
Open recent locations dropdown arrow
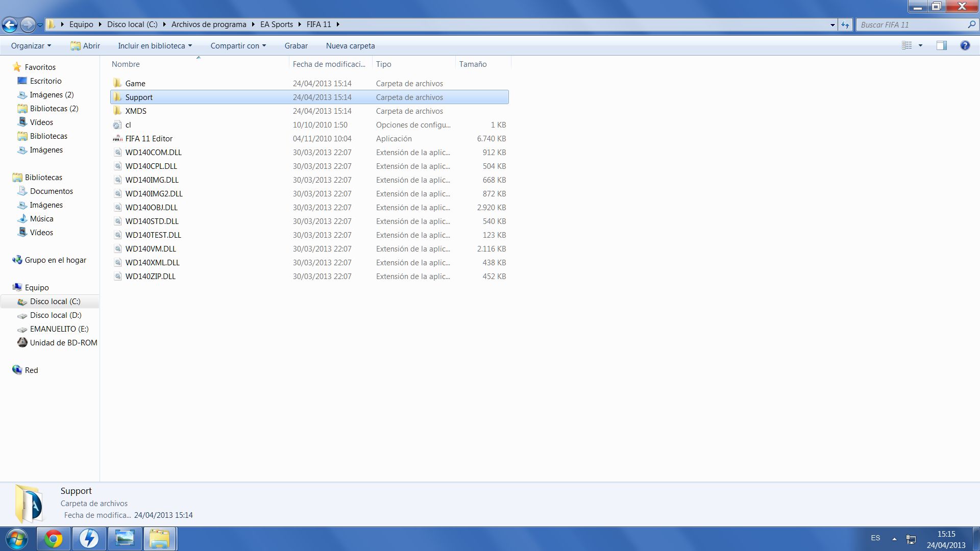pos(40,24)
